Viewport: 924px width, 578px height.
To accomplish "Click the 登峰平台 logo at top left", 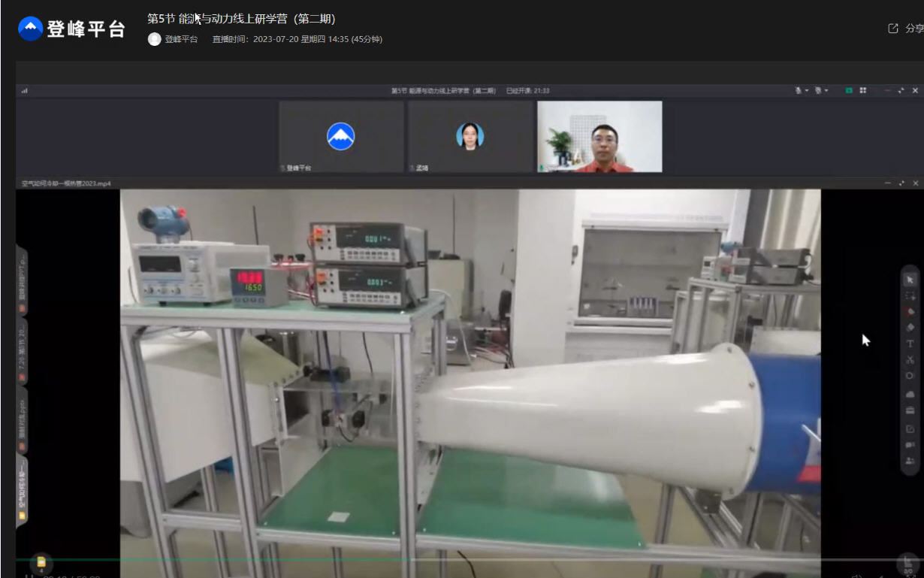I will pos(72,29).
